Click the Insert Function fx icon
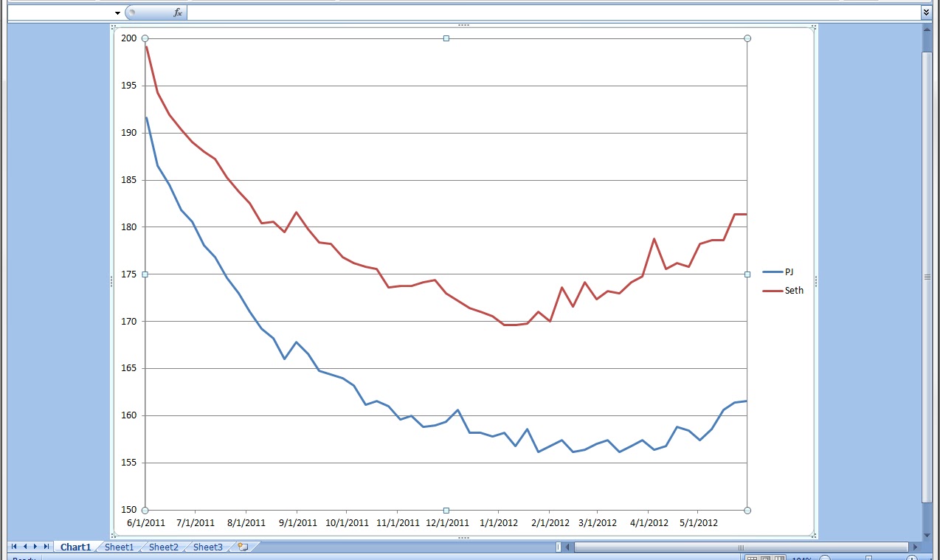This screenshot has width=940, height=560. tap(178, 13)
